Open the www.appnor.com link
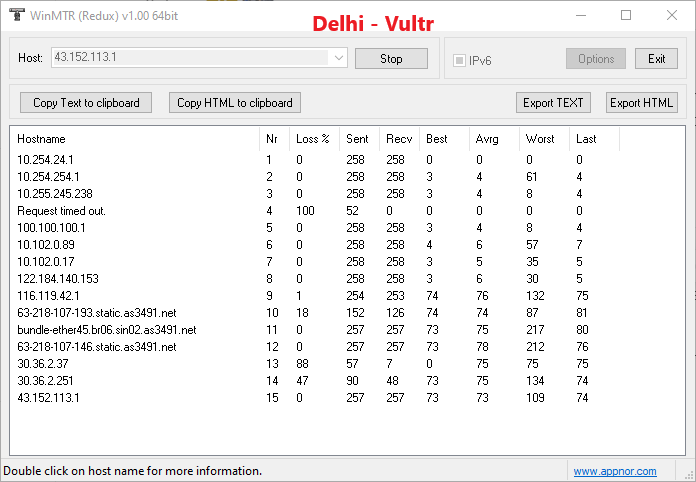696x482 pixels. point(615,471)
